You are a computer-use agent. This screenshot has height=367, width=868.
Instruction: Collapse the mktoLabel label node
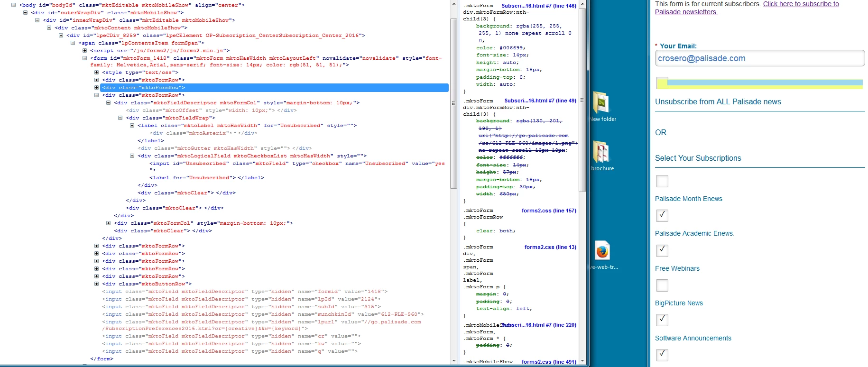point(132,126)
